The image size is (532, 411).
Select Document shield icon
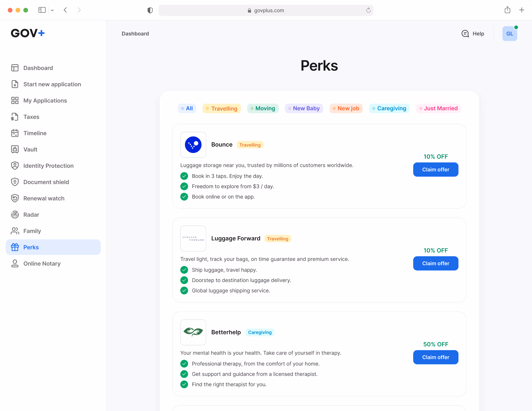(x=15, y=182)
